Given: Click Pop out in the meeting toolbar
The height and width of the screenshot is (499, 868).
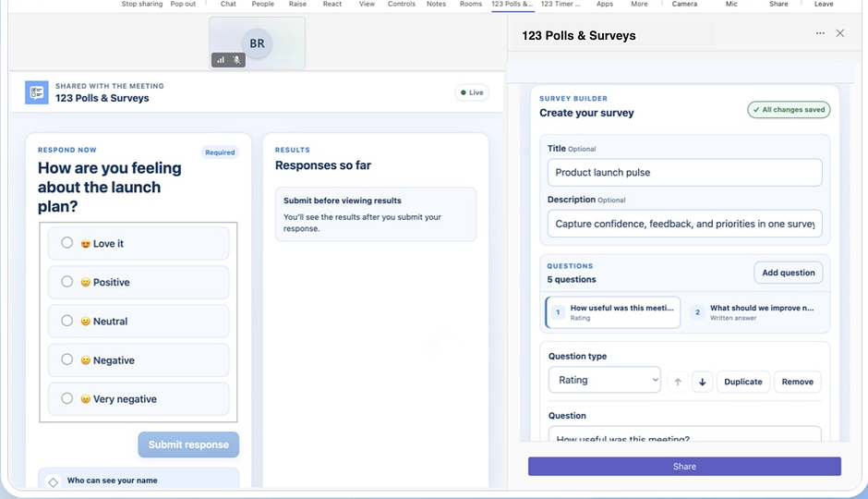Looking at the screenshot, I should click(183, 4).
